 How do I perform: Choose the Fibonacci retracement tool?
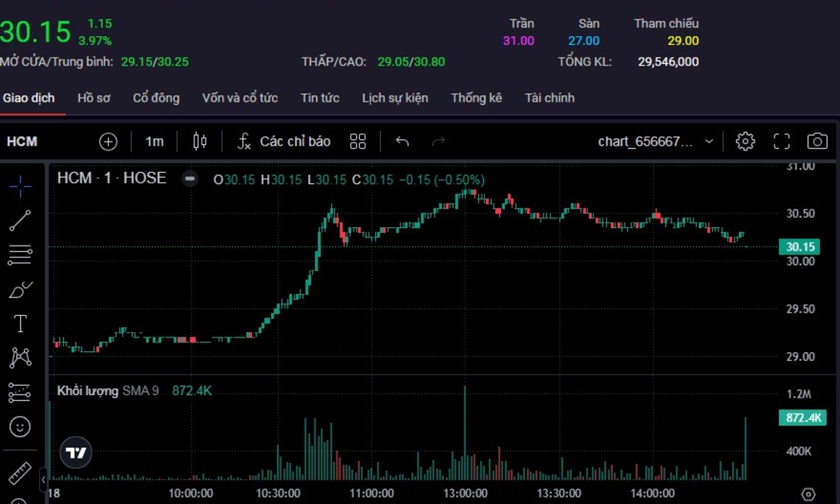[21, 256]
